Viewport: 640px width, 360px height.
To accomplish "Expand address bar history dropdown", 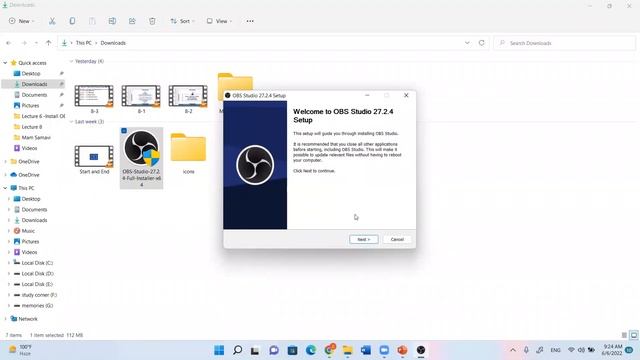I will 467,43.
